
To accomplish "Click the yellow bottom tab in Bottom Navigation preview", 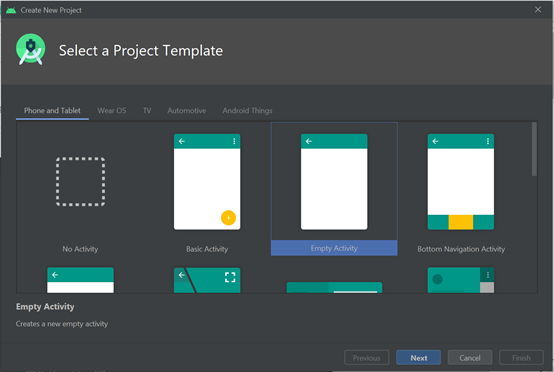I will (x=461, y=222).
